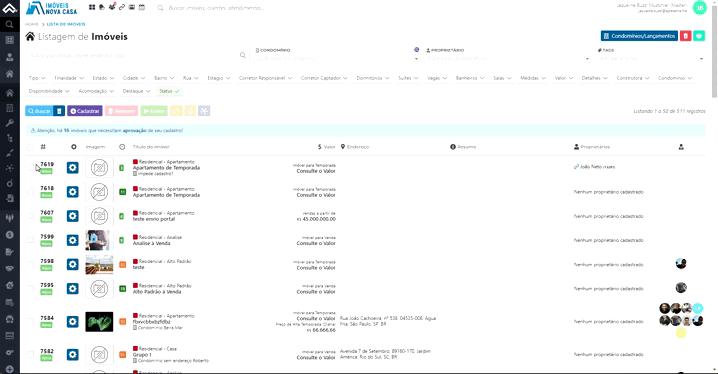718x374 pixels.
Task: Click the magnifier in the property search field
Action: click(243, 55)
